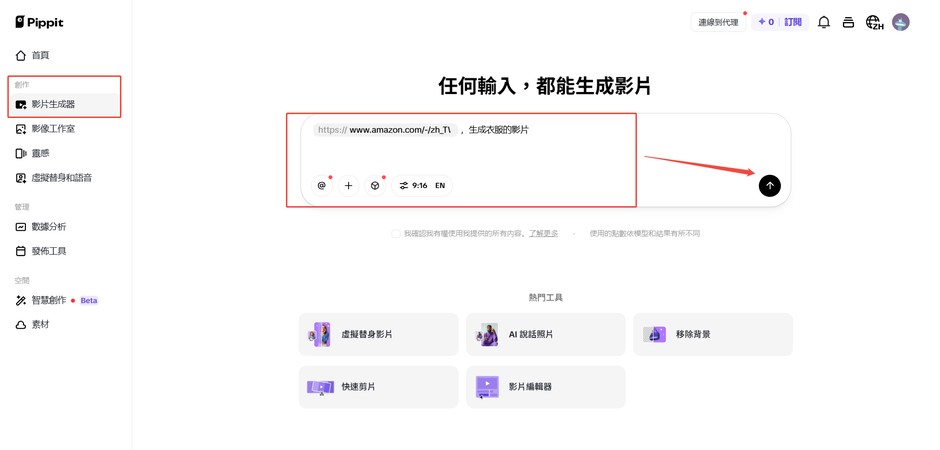Image resolution: width=940 pixels, height=450 pixels.
Task: Click the credits counter showing 0
Action: (x=766, y=22)
